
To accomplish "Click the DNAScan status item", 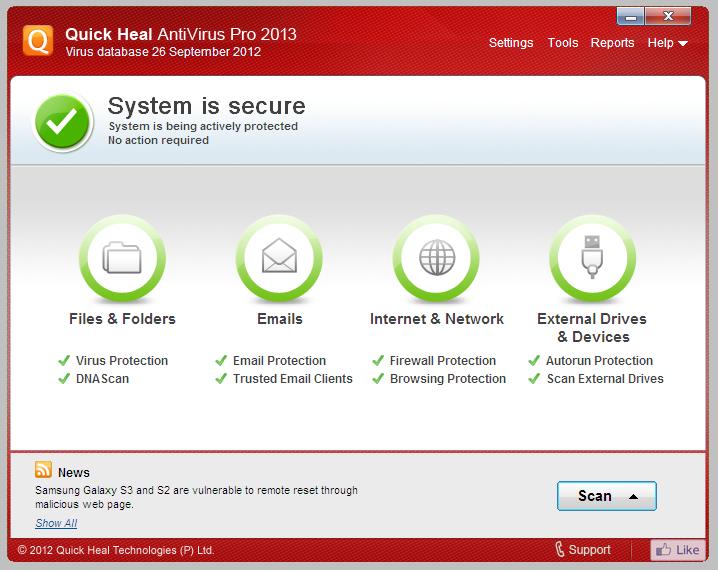I will (x=93, y=379).
